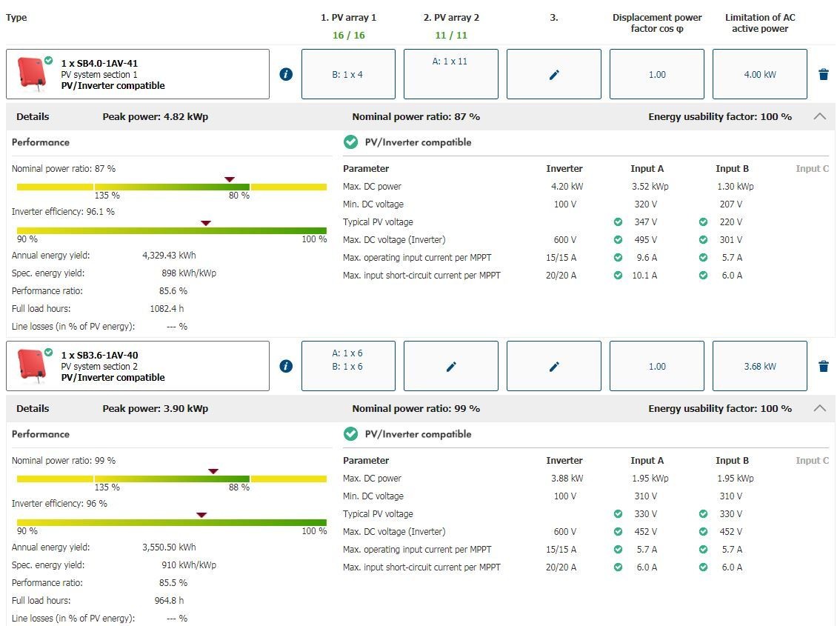Click the 96 % inverter efficiency marker
The image size is (840, 626).
pos(201,515)
